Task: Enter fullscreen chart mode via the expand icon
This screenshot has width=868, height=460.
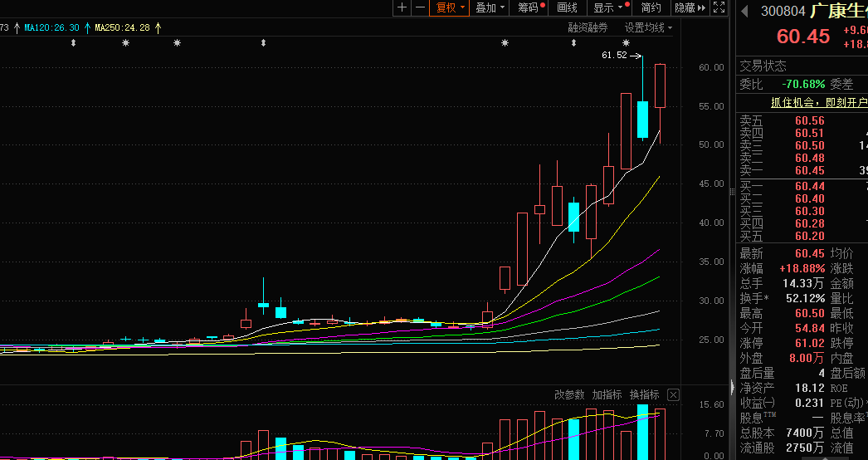Action: (x=719, y=7)
